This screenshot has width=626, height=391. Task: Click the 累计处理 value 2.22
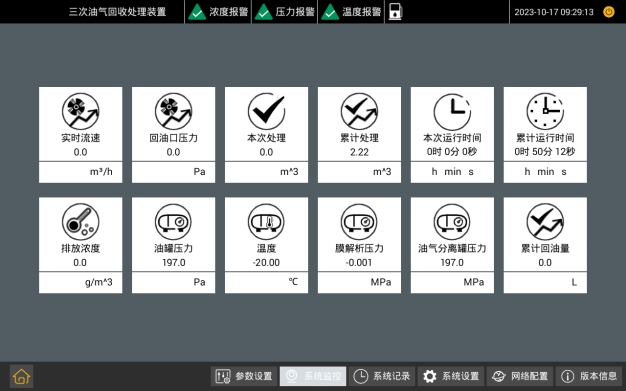pyautogui.click(x=359, y=152)
